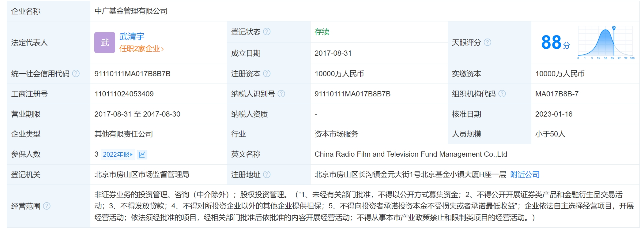Screen dimensions: 644x231
Task: Select registration authority 北京市房山区市场监督管理局
Action: (141, 174)
